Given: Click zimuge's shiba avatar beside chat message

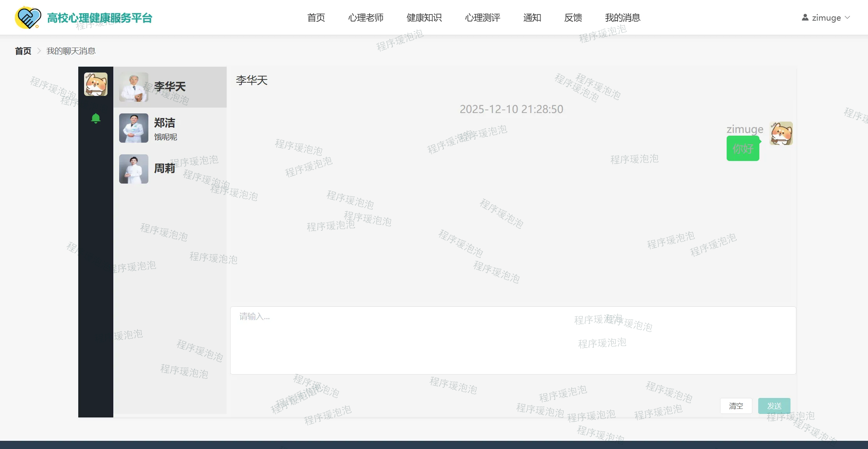Looking at the screenshot, I should [781, 133].
